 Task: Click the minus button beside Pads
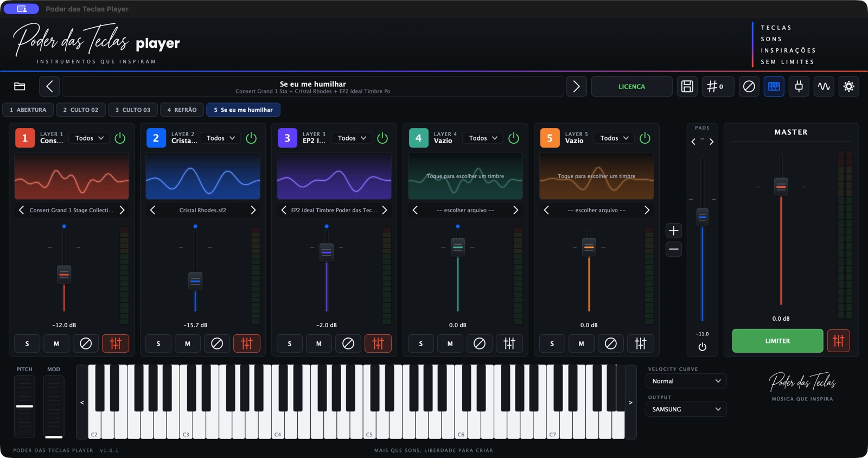click(674, 249)
